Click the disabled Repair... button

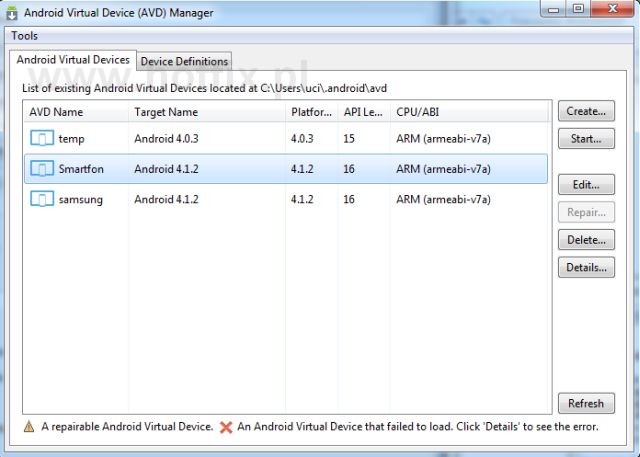tap(586, 212)
